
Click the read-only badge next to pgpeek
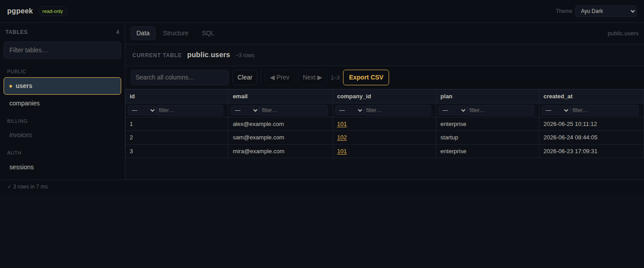[53, 11]
